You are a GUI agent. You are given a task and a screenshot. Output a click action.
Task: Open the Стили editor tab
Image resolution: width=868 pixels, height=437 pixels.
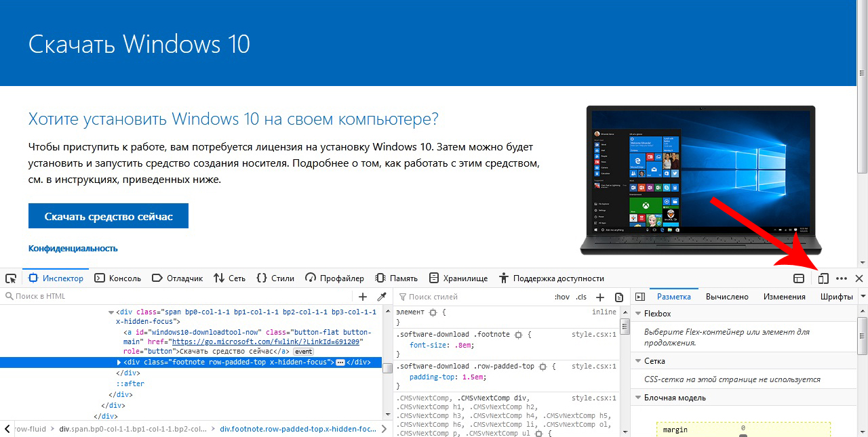point(275,278)
